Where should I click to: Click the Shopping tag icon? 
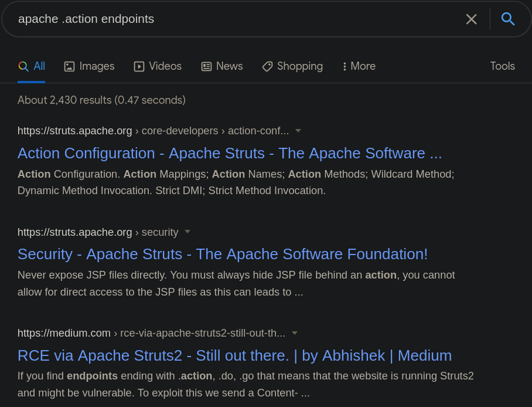267,67
